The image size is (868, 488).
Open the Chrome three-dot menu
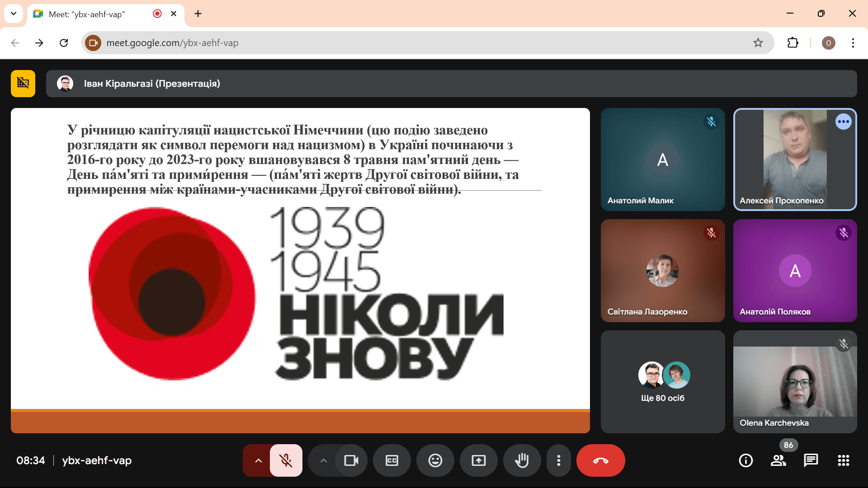point(853,43)
